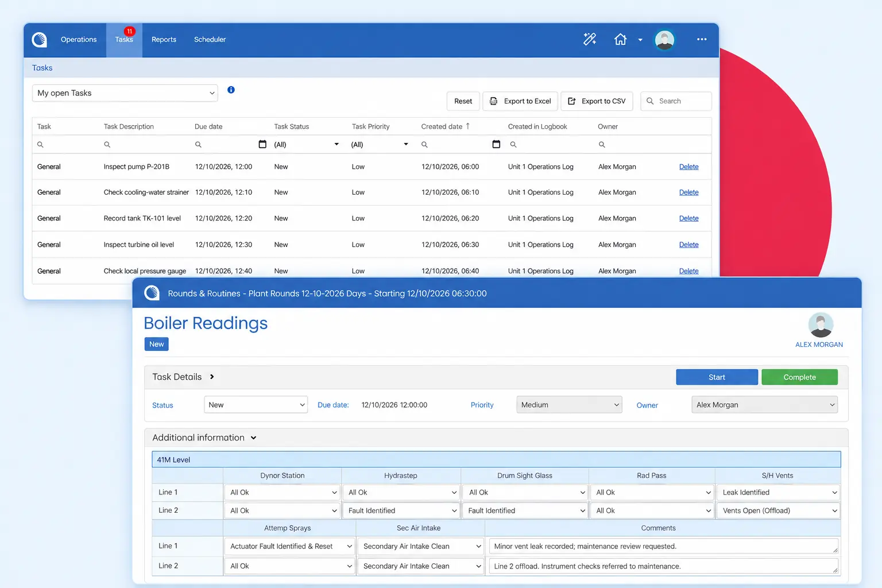Click the Task Description filter search icon
The width and height of the screenshot is (882, 588).
(107, 145)
